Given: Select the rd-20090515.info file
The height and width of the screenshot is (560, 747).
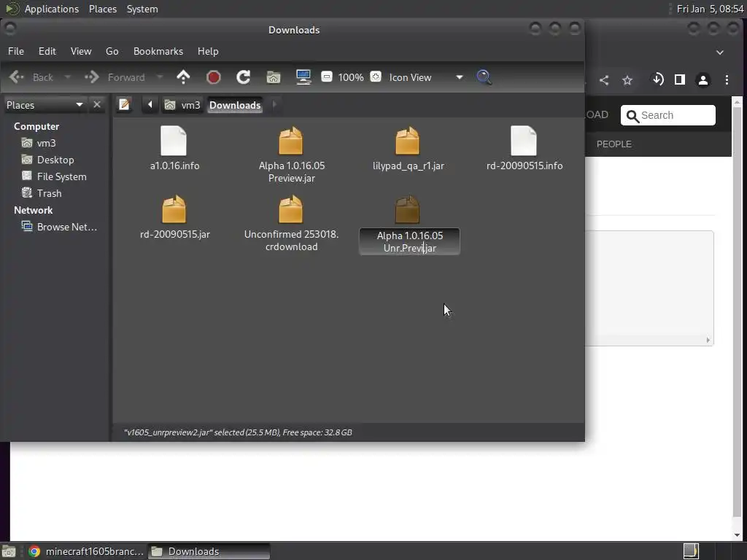Looking at the screenshot, I should click(x=524, y=149).
